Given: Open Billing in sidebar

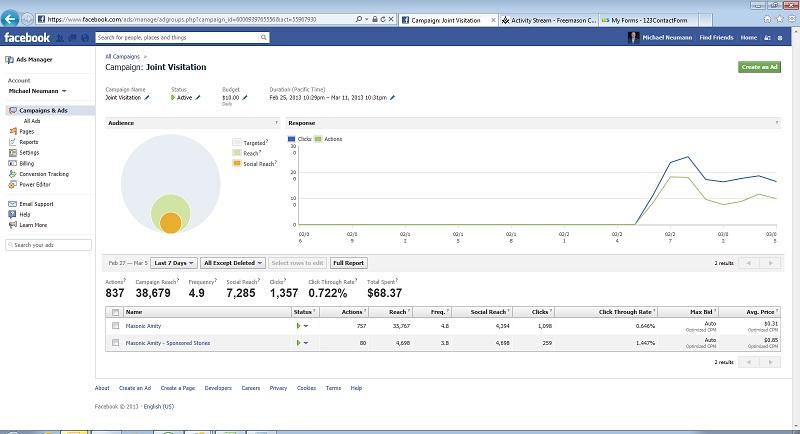Looking at the screenshot, I should (x=27, y=164).
